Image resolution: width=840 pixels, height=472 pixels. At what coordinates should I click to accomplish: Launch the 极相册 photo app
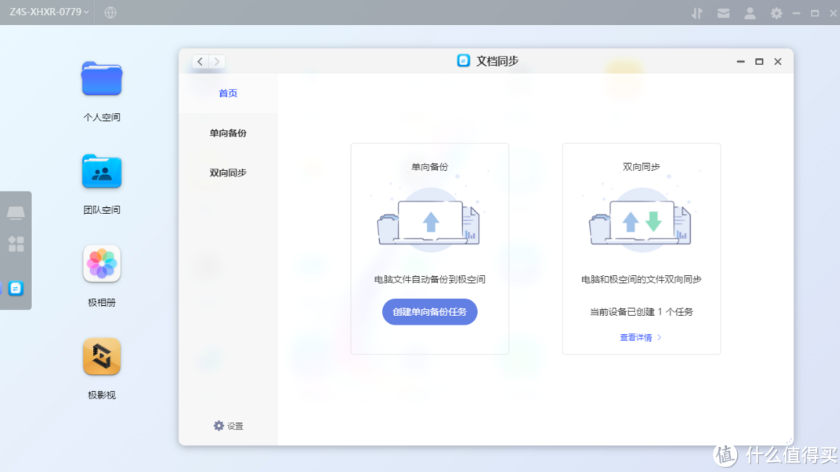click(x=102, y=264)
